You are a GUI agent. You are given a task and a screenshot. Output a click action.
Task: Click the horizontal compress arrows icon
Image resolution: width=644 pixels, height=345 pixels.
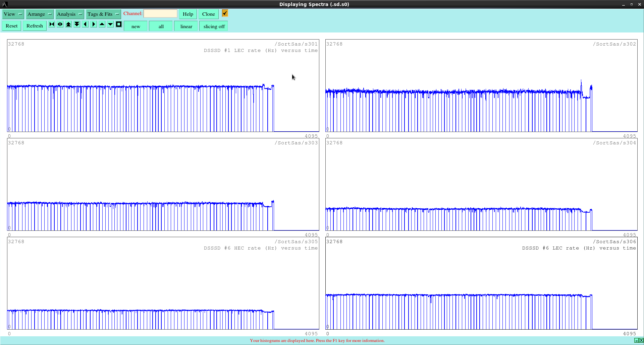coord(52,24)
